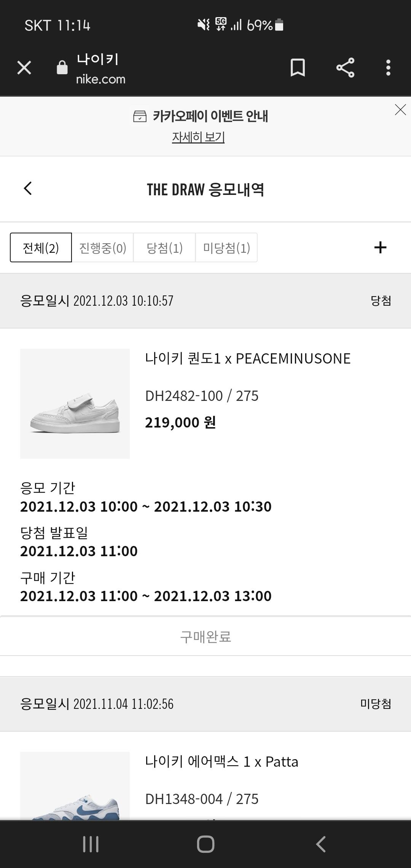
Task: Open the Air Max 1 Patta thumbnail
Action: (x=75, y=788)
